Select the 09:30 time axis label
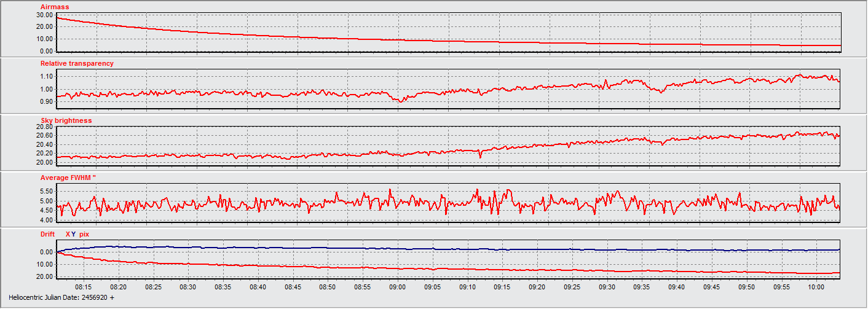The image size is (868, 309). (607, 287)
